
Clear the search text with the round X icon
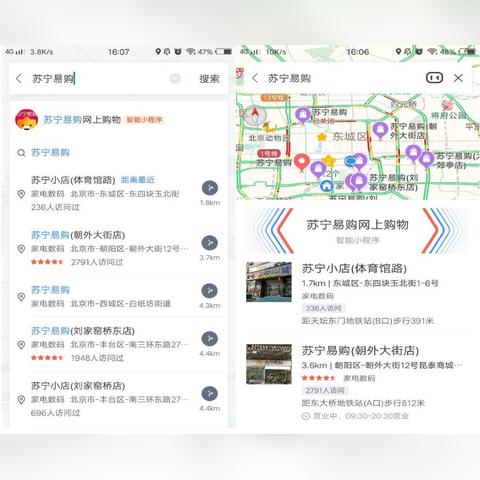pos(175,79)
